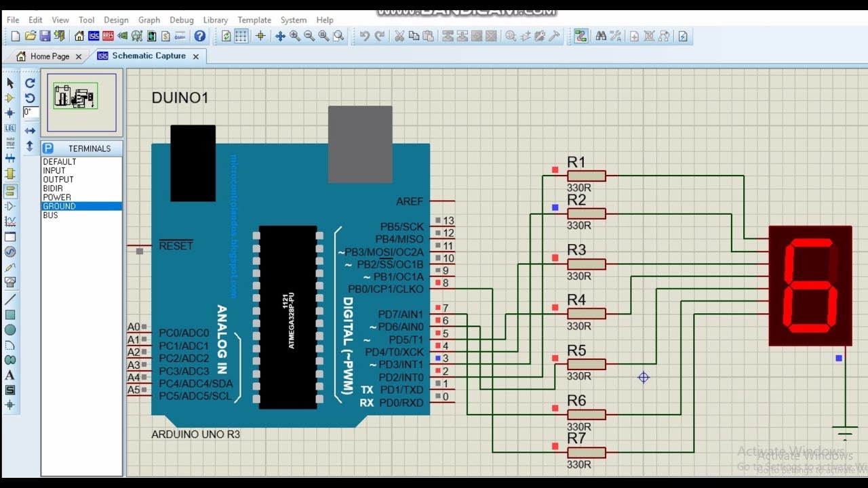Select the 2D text A tool

point(10,375)
